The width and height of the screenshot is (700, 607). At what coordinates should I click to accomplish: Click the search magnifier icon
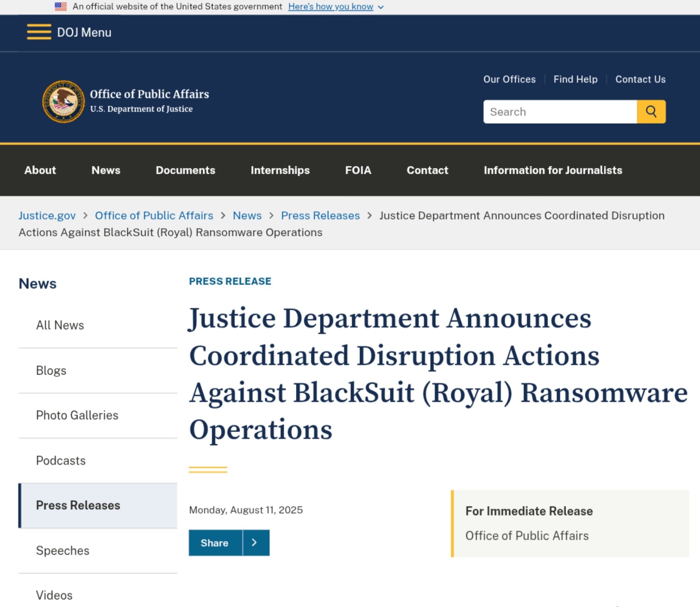coord(650,111)
